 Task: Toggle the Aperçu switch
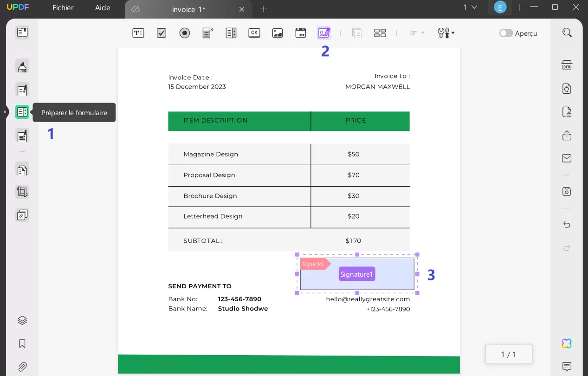[x=505, y=33]
